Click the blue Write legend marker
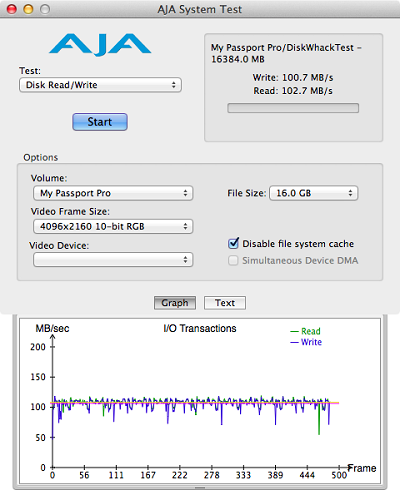The height and width of the screenshot is (490, 400). pyautogui.click(x=294, y=342)
